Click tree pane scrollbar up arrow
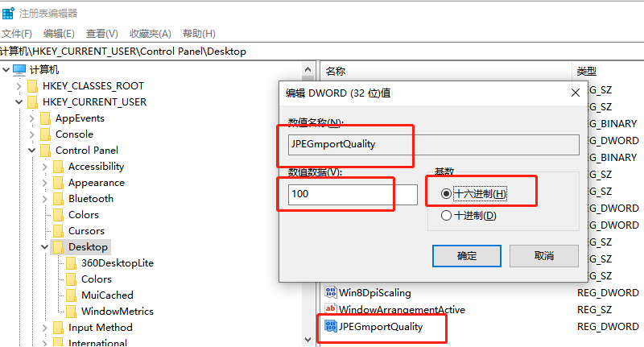 (x=308, y=68)
